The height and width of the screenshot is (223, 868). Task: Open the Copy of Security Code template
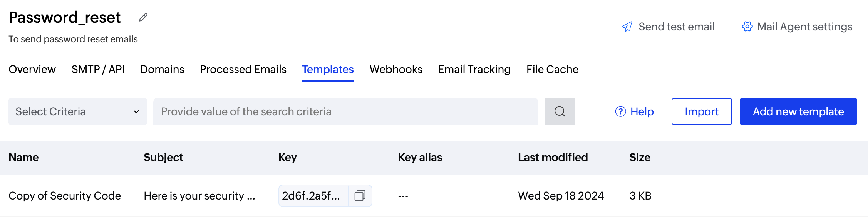(65, 196)
